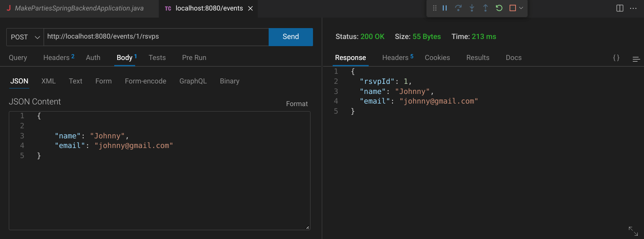644x239 pixels.
Task: Click the debug Step Over icon
Action: (458, 8)
